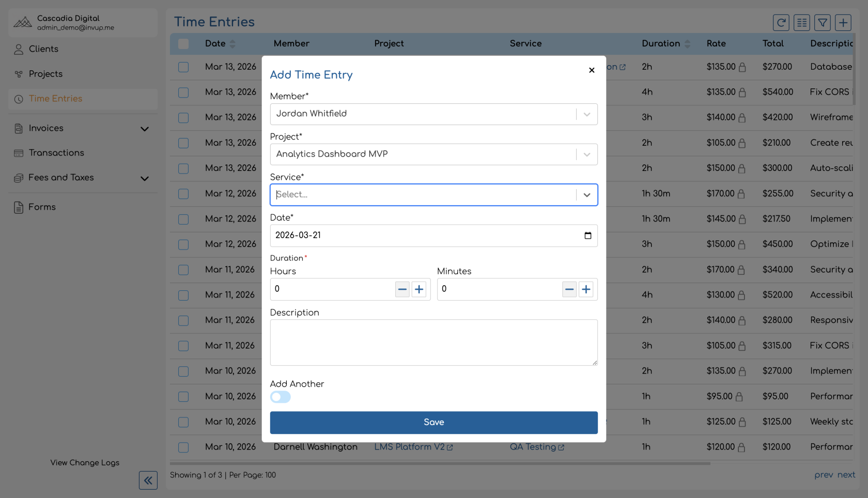
Task: Increase Hours with the plus button
Action: point(419,289)
